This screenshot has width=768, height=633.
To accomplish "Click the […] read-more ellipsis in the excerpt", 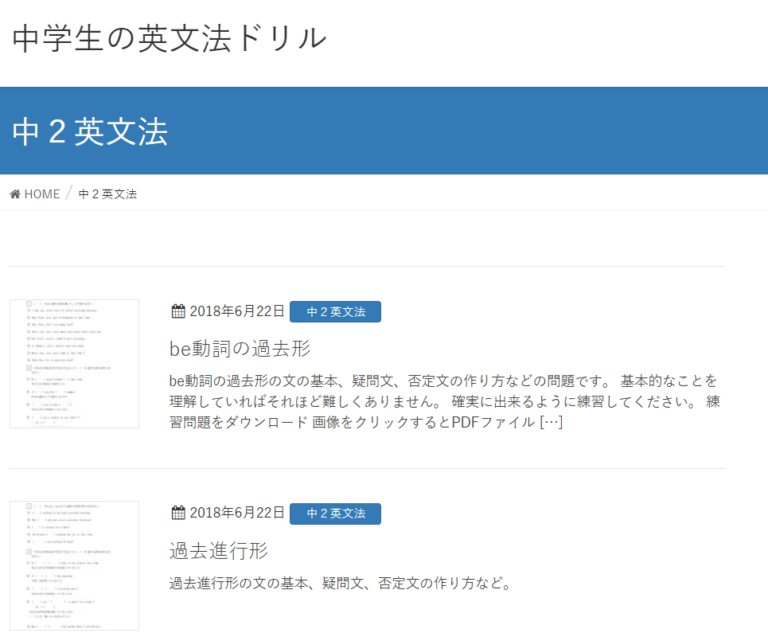I will [551, 422].
